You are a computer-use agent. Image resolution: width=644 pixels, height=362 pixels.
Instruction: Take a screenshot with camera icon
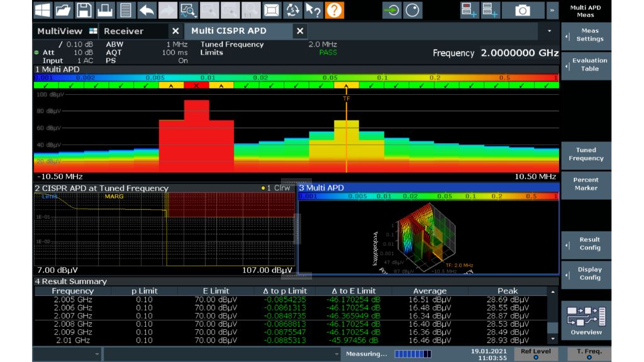pos(523,10)
